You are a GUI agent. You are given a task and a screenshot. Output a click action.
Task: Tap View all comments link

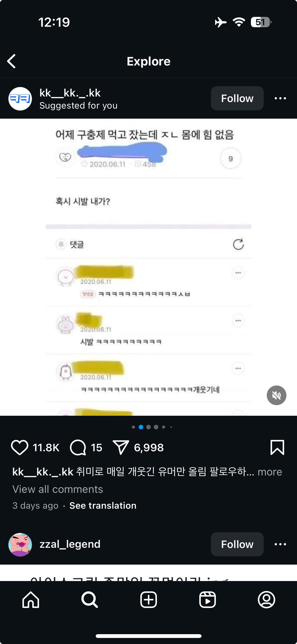click(58, 489)
